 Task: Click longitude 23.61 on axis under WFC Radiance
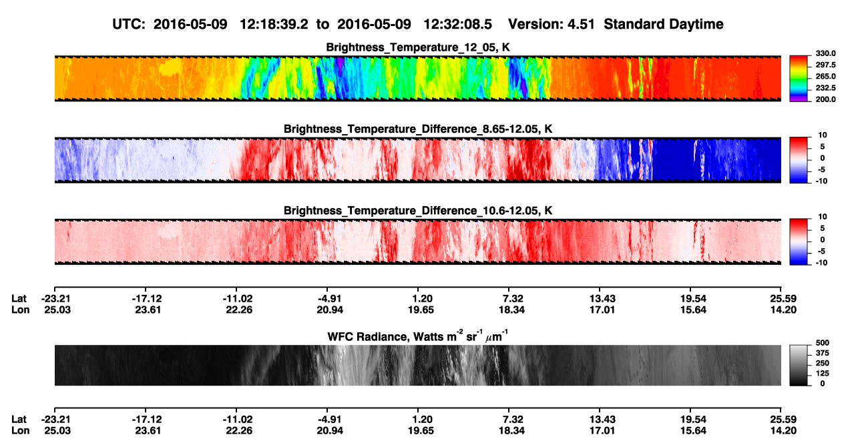[x=148, y=431]
